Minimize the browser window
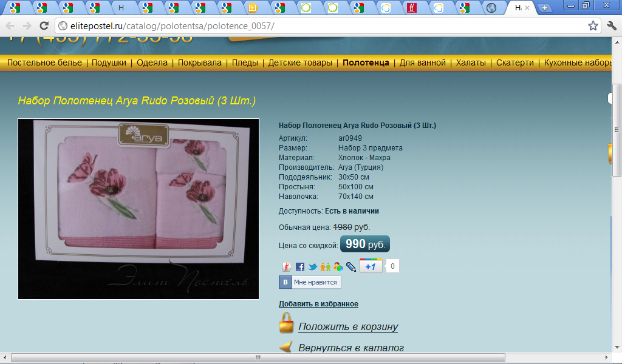Viewport: 622px width, 364px height. point(571,5)
